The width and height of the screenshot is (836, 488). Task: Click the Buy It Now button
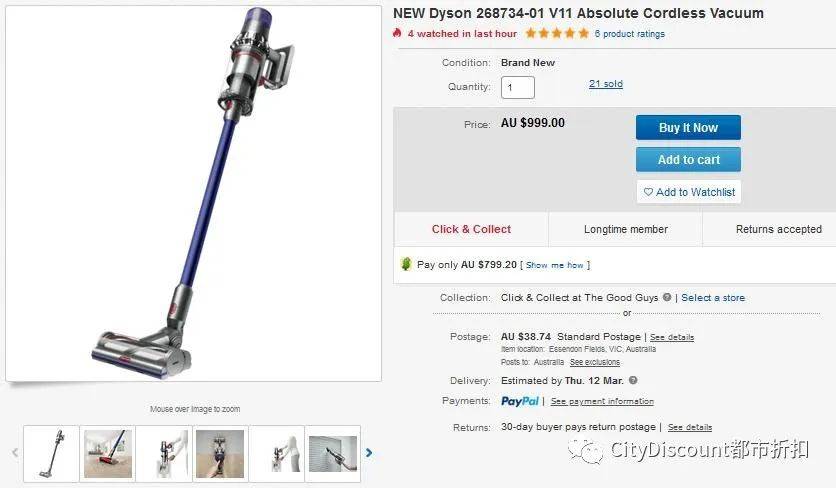click(688, 127)
